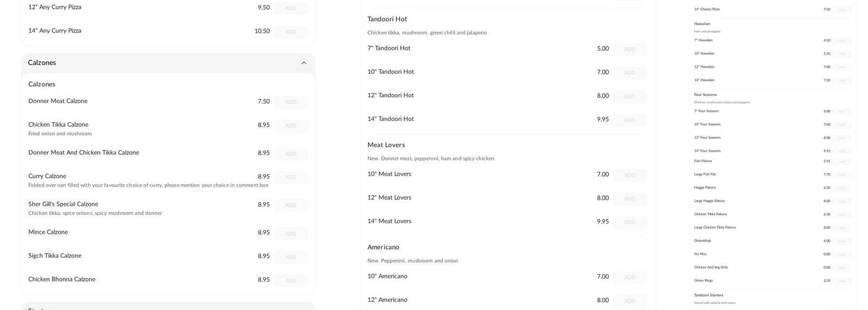Add Sher Gill's Special Calzone
This screenshot has height=310, width=868.
pyautogui.click(x=290, y=205)
